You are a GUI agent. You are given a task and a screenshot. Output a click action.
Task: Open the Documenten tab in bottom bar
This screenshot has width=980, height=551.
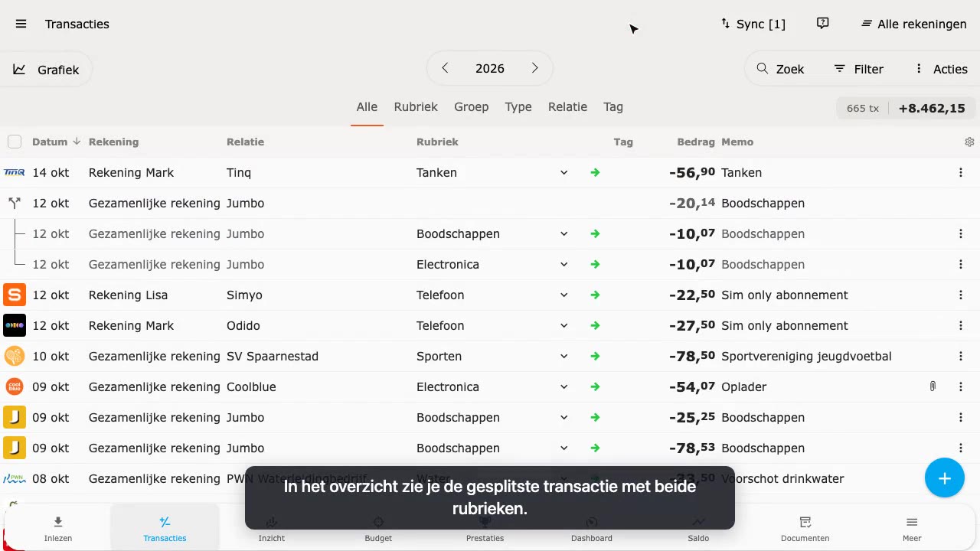tap(805, 528)
